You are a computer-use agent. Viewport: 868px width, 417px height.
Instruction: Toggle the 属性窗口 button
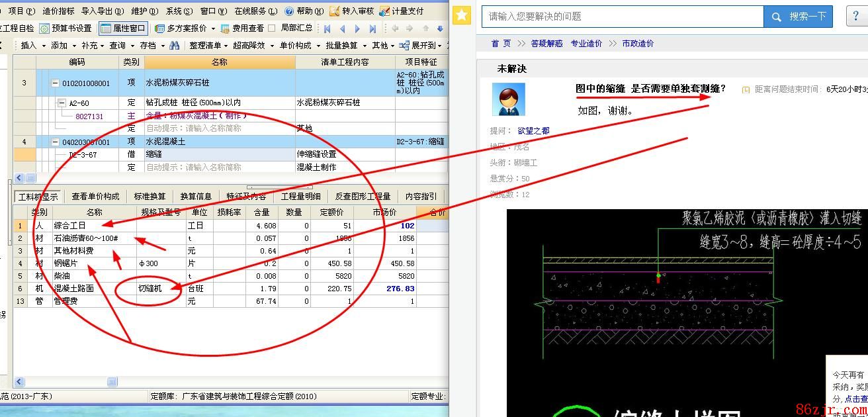tap(123, 28)
